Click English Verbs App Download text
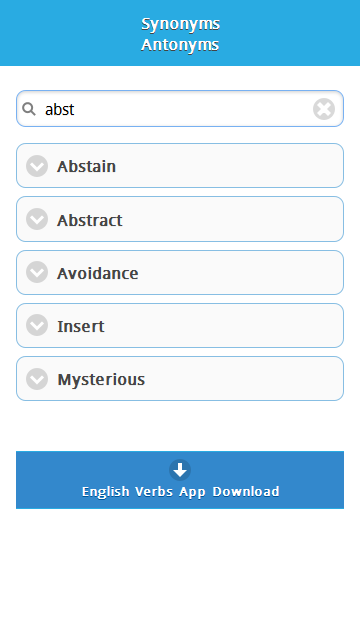 (x=180, y=491)
